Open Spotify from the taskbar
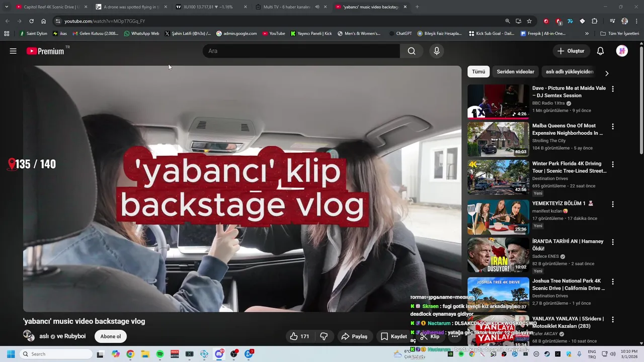Image resolution: width=644 pixels, height=362 pixels. point(160,354)
